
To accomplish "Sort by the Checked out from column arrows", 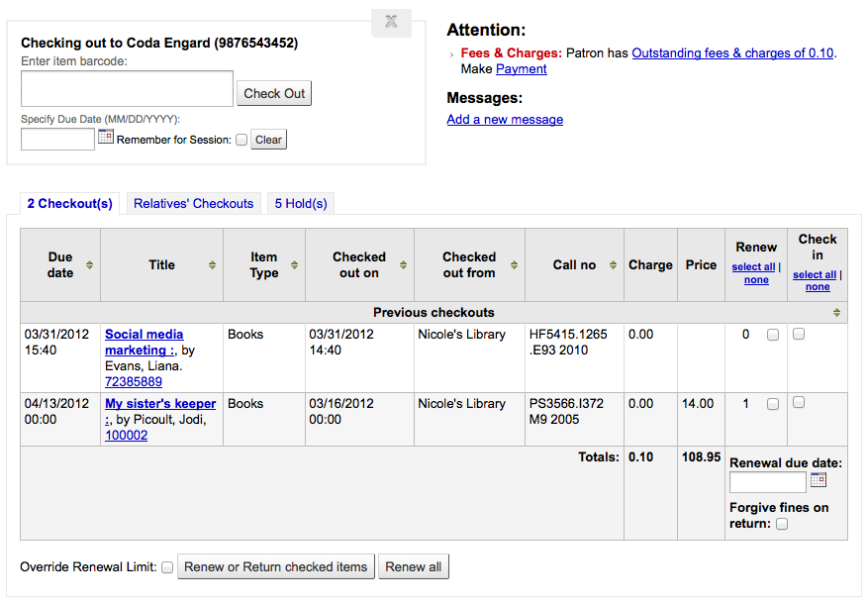I will (x=514, y=265).
